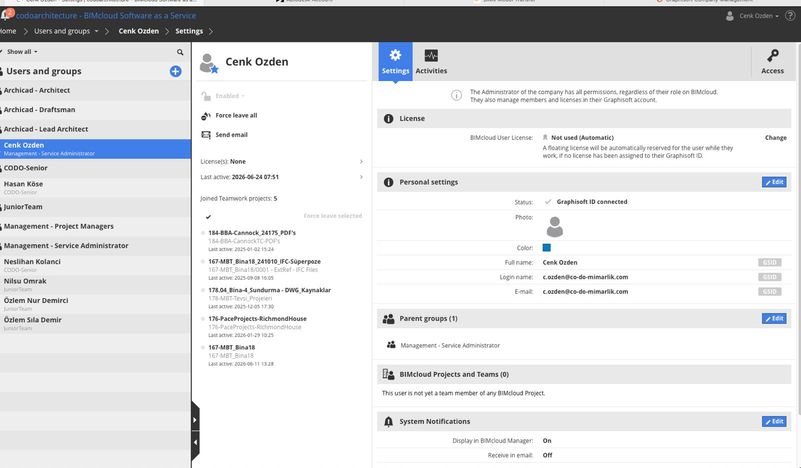801x468 pixels.
Task: Open the Users and groups breadcrumb dropdown
Action: coord(66,31)
